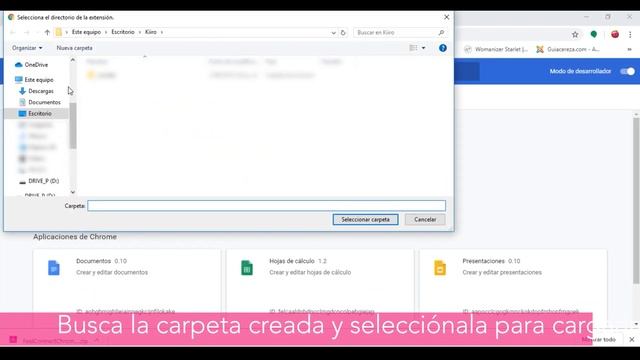Viewport: 640px width, 360px height.
Task: Click the Carpeta name input field
Action: 267,206
